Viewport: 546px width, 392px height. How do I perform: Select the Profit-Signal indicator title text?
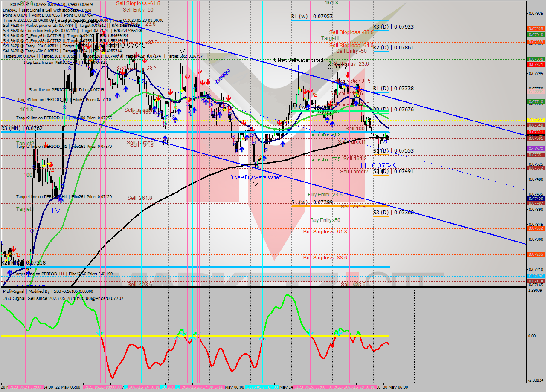(15, 291)
